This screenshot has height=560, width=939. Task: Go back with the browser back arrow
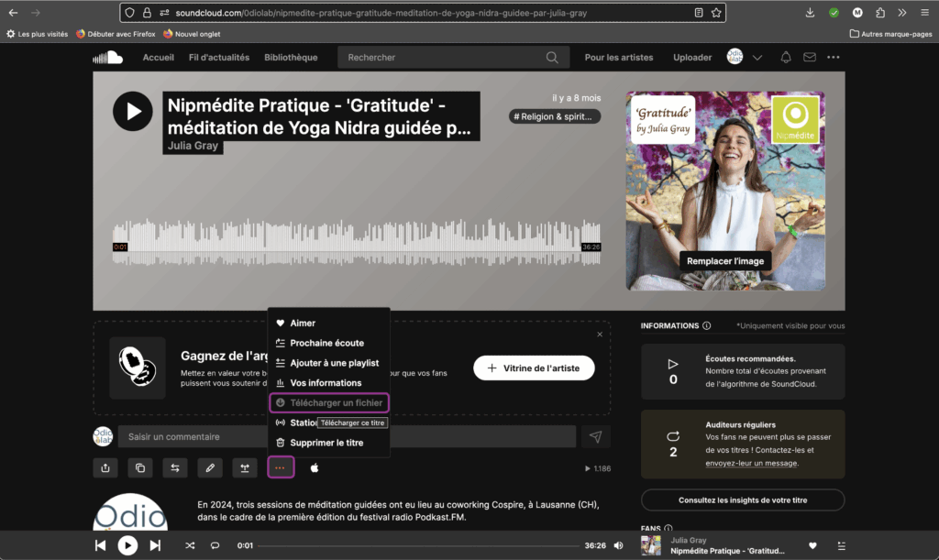click(13, 13)
